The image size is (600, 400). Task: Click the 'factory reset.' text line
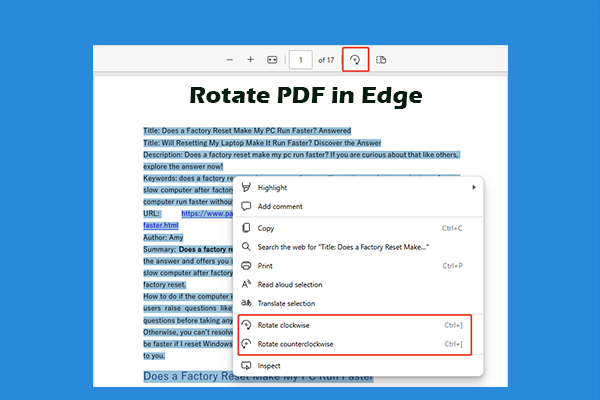[165, 284]
